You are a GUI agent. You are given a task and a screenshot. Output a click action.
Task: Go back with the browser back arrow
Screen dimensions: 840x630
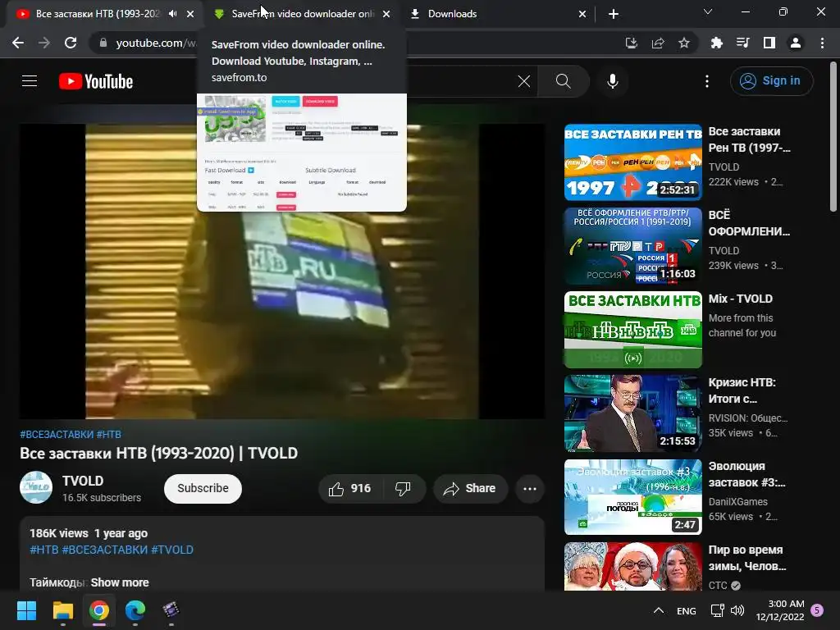pyautogui.click(x=18, y=43)
